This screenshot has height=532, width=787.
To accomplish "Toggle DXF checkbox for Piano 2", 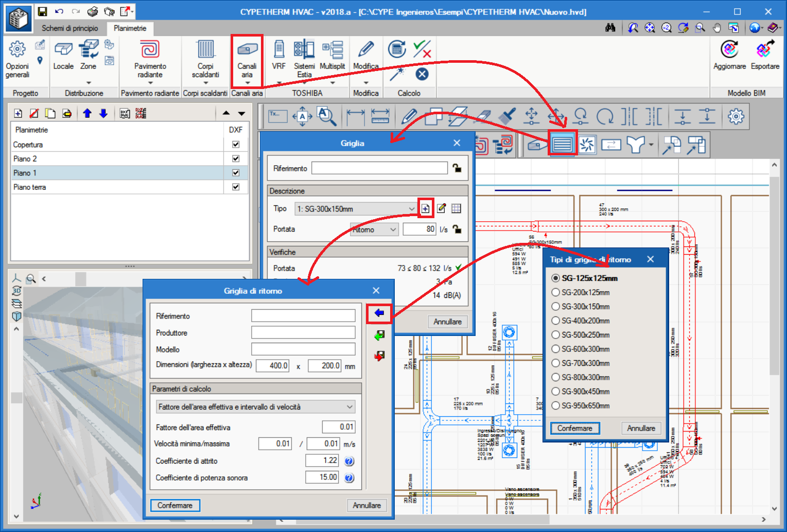I will pos(236,158).
